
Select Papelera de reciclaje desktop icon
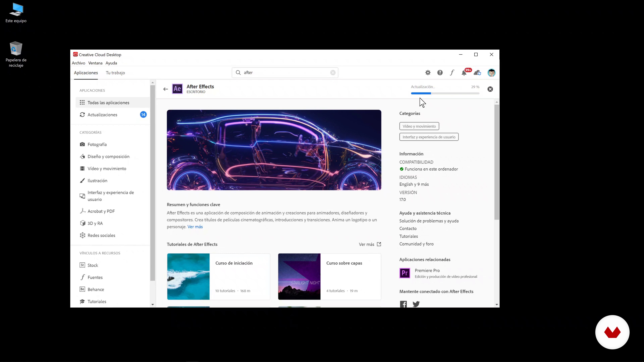[x=16, y=54]
